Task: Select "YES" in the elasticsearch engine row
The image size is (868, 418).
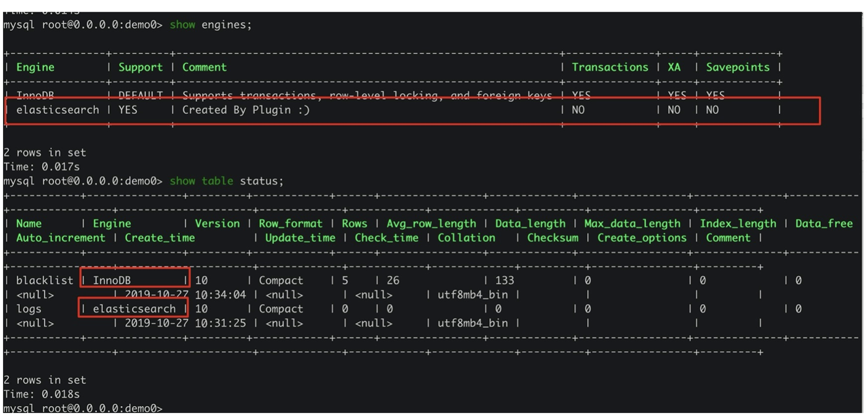Action: pyautogui.click(x=128, y=110)
